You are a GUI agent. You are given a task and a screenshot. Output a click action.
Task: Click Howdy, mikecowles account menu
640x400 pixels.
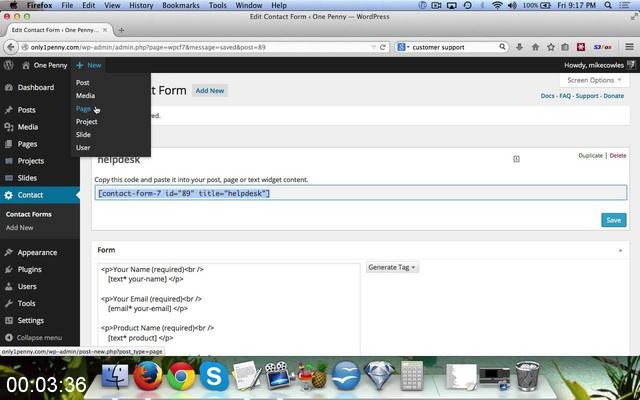click(x=599, y=65)
